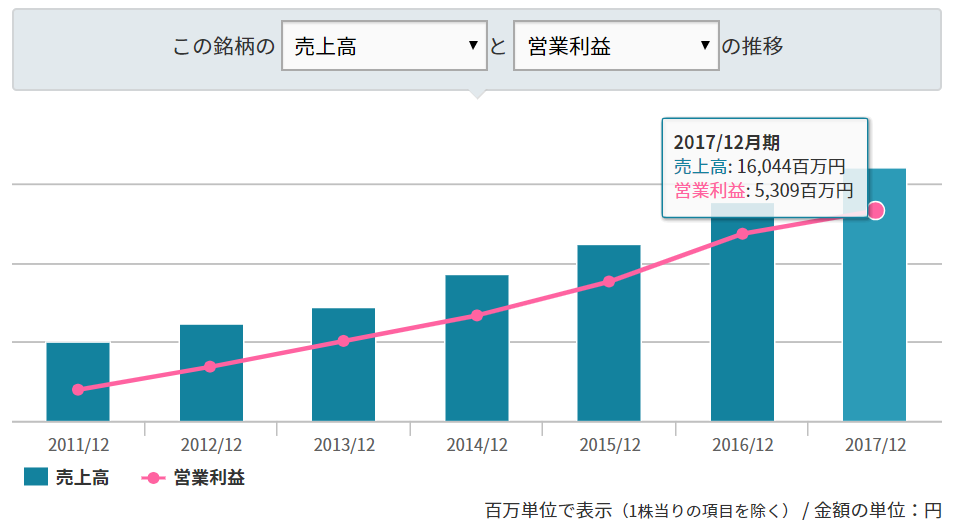Open the 営業利益 dropdown selector
Screen dimensions: 959x532
616,46
